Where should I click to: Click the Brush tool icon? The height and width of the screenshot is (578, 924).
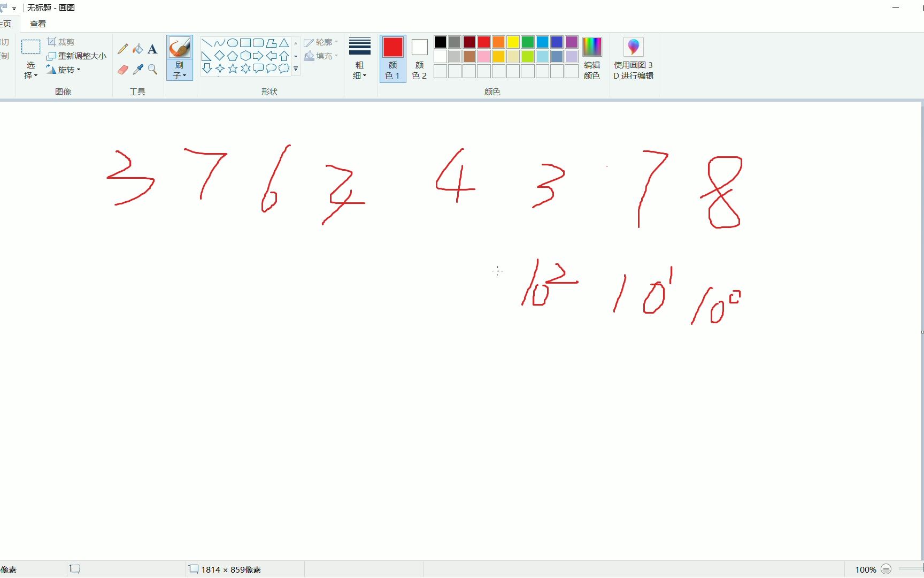[180, 47]
